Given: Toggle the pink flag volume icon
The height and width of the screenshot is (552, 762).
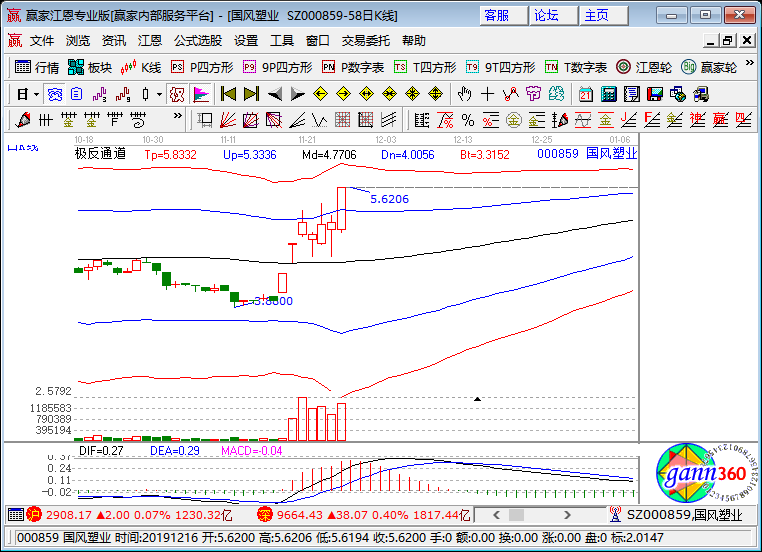Looking at the screenshot, I should click(201, 94).
